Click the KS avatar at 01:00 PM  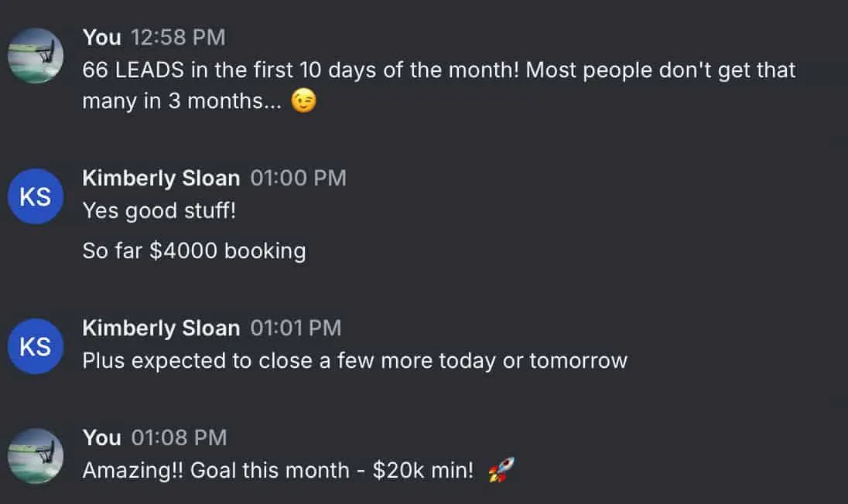pos(36,196)
